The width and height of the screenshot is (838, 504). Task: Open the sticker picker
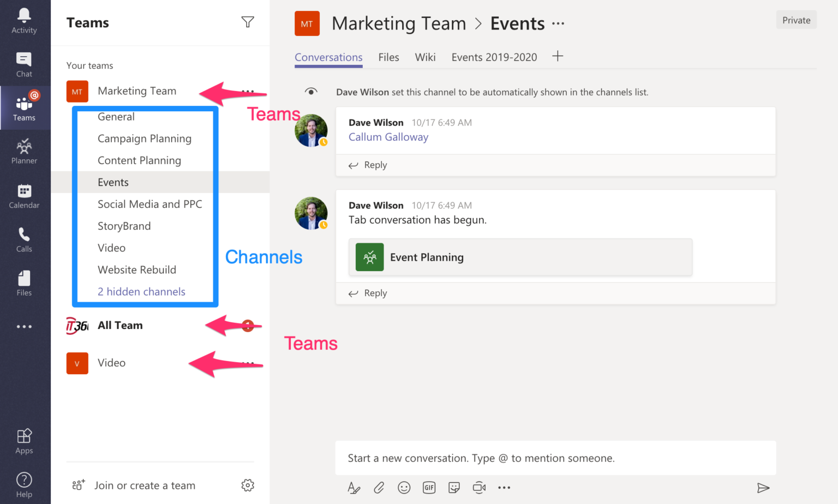click(x=454, y=488)
